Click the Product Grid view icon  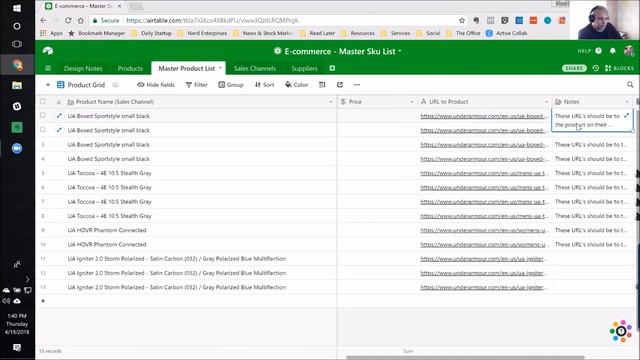60,85
